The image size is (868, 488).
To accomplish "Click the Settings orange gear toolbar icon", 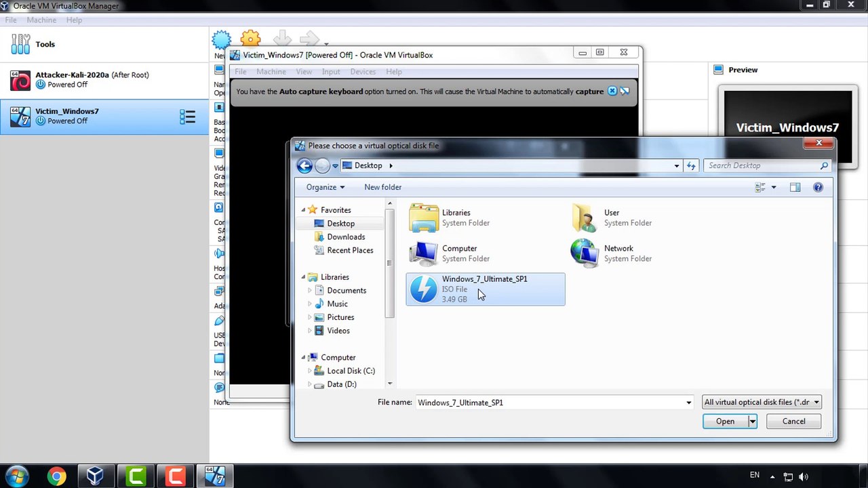I will (x=250, y=39).
